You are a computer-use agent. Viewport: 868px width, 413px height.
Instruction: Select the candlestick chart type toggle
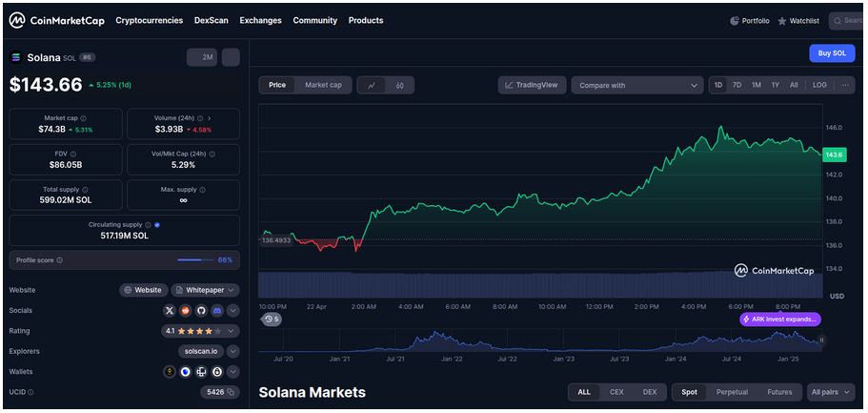coord(399,86)
